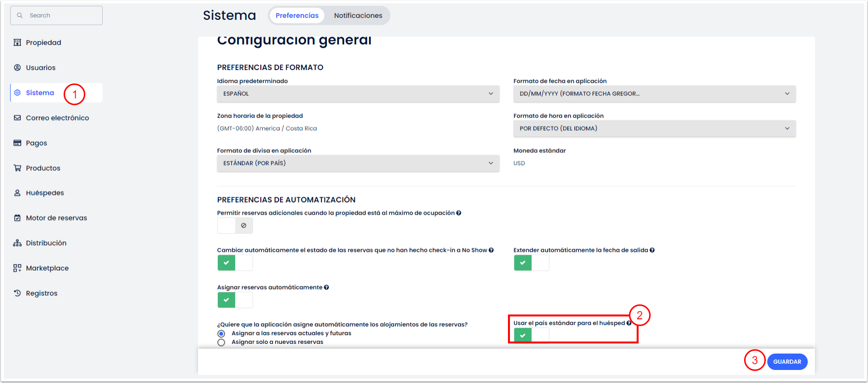Expand the Formato de fecha en aplicación dropdown
Viewport: 868px width, 383px height.
(x=654, y=94)
